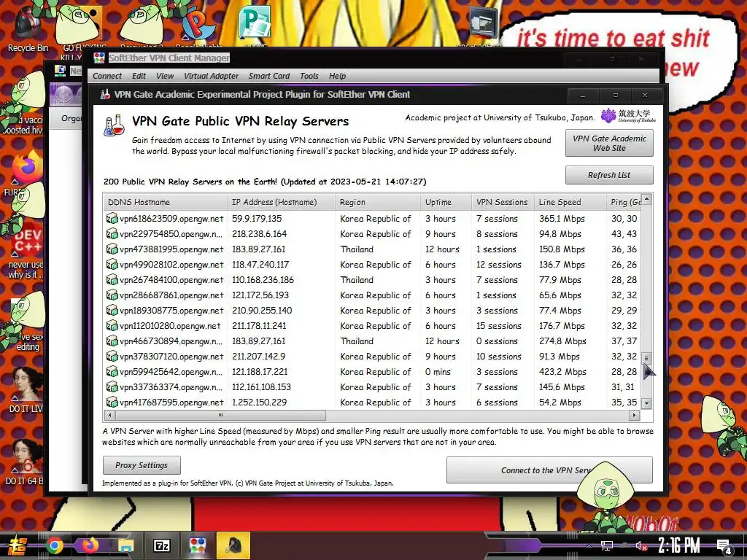747x560 pixels.
Task: Click IP address 118.47.240.117
Action: (260, 264)
